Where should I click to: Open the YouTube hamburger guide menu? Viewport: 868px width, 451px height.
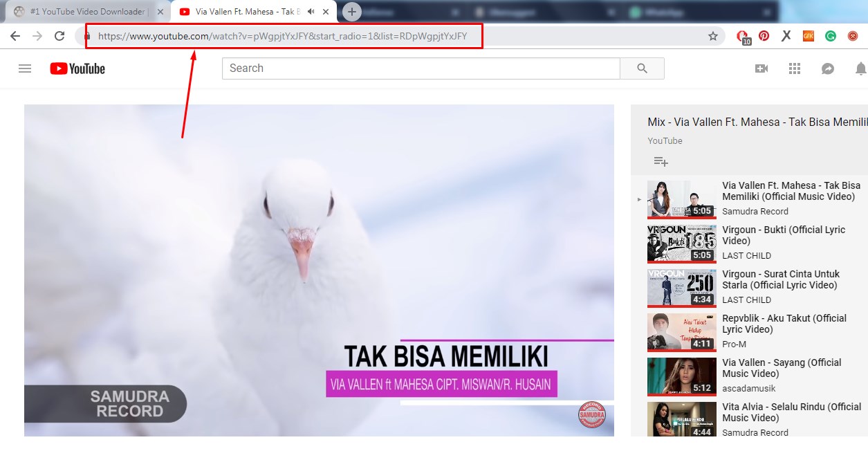pos(25,68)
